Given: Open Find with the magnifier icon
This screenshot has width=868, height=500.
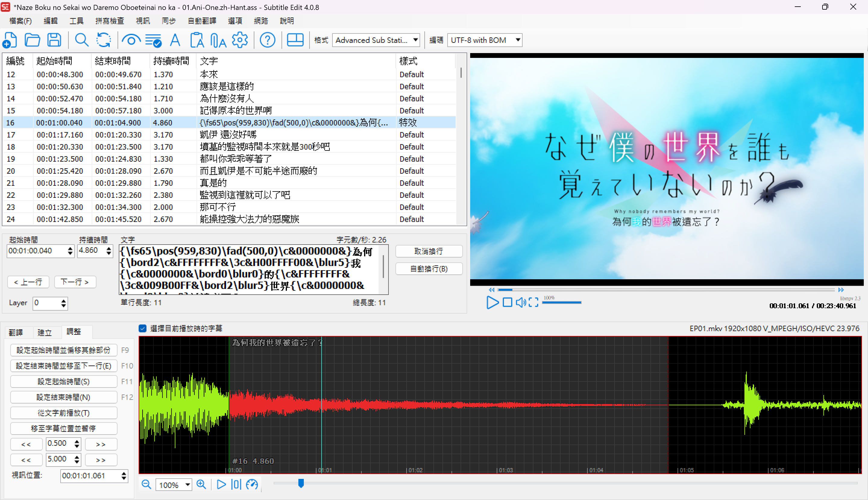Looking at the screenshot, I should click(x=82, y=40).
